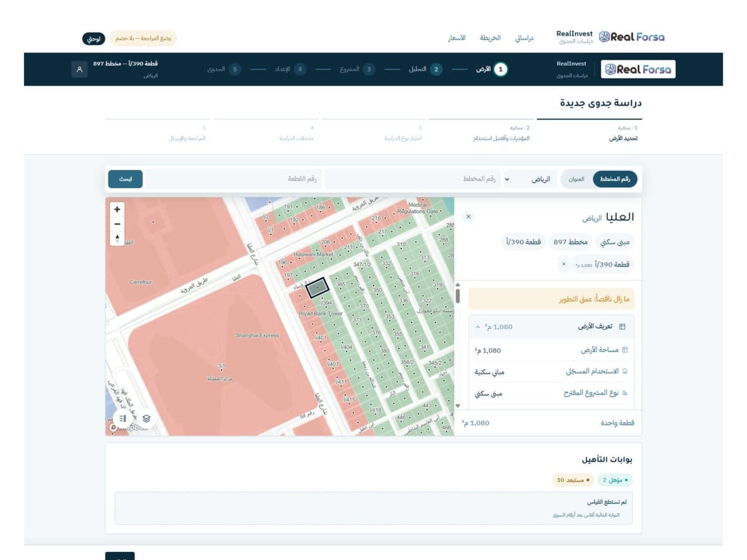The image size is (747, 560).
Task: Open الأسعار in the top navigation
Action: tap(458, 38)
